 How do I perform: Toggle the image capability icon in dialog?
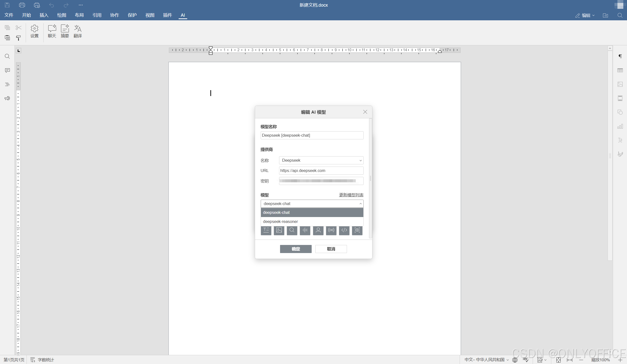279,230
